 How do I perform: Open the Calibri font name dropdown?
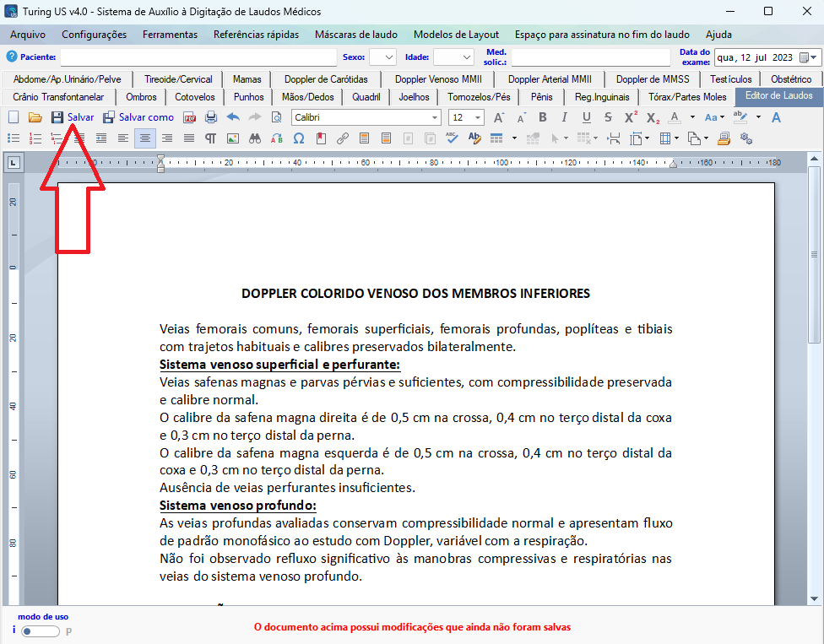coord(435,117)
